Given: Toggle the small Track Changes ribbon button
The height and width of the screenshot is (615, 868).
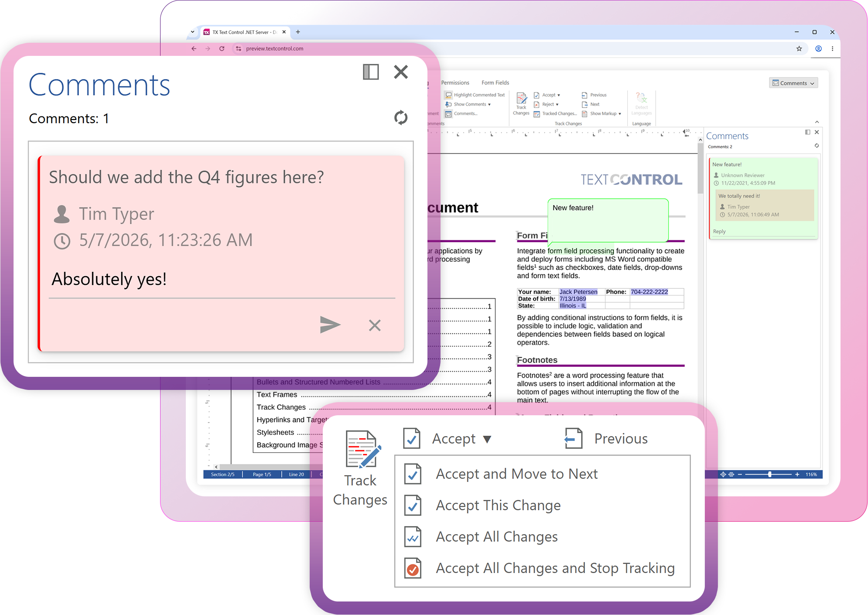Looking at the screenshot, I should [521, 104].
